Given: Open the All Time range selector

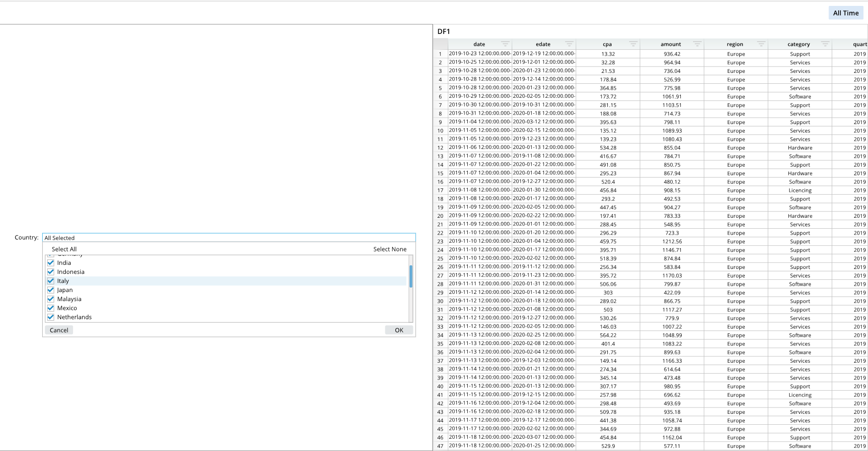Looking at the screenshot, I should [x=846, y=13].
